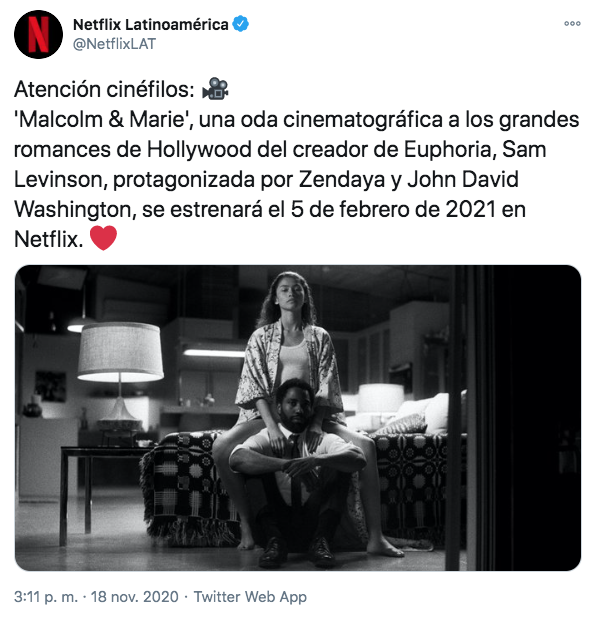This screenshot has height=619, width=595.
Task: Click the blue verified badge
Action: tap(240, 24)
